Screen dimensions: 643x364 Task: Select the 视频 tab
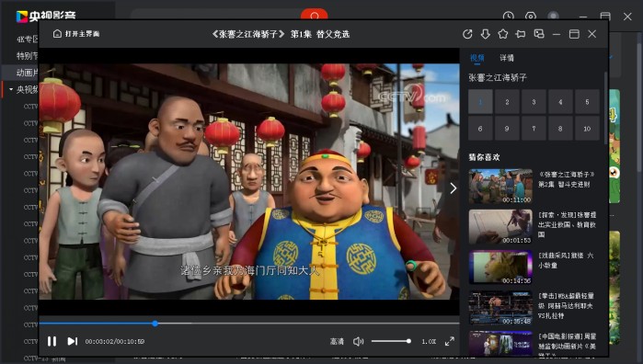477,58
